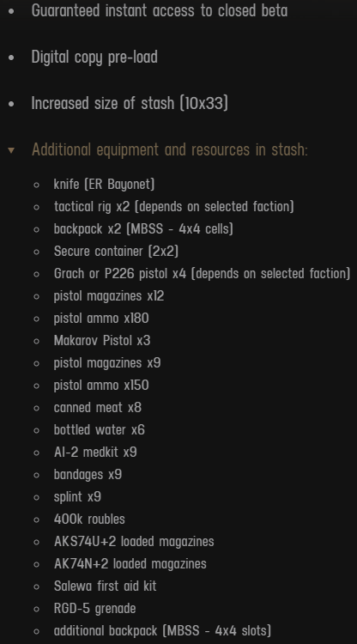Image resolution: width=357 pixels, height=644 pixels.
Task: Select AI-2 medkit x9 entry
Action: click(95, 453)
